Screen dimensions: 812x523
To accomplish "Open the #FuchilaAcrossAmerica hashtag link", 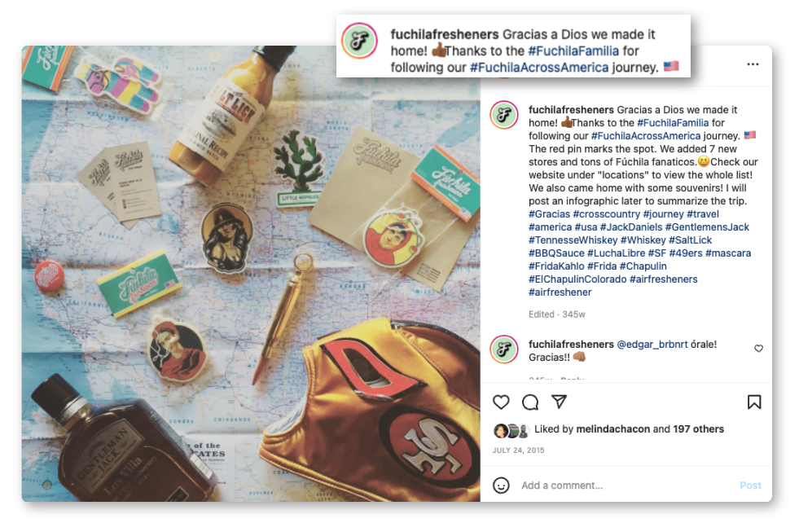I will (645, 136).
